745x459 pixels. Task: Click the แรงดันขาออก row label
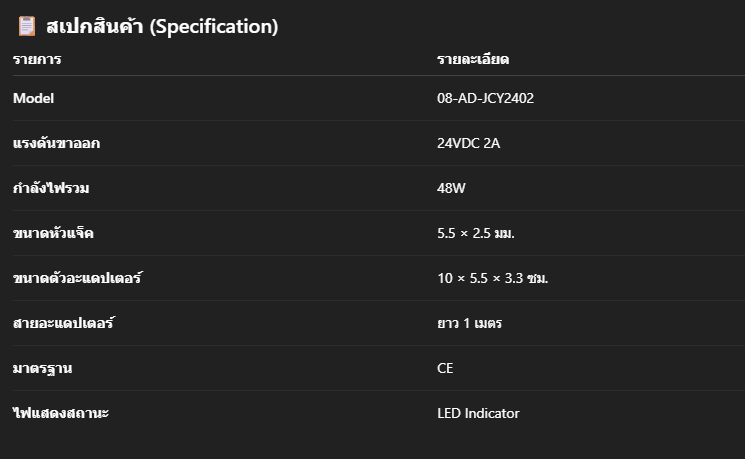click(57, 143)
